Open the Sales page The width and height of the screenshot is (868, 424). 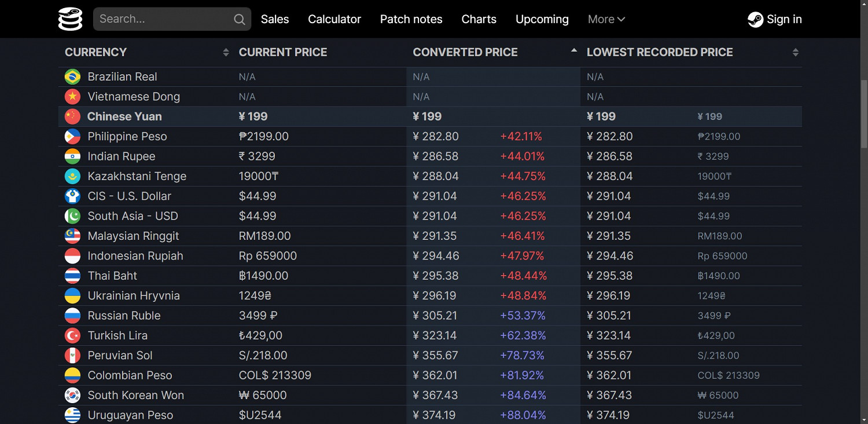[x=275, y=19]
